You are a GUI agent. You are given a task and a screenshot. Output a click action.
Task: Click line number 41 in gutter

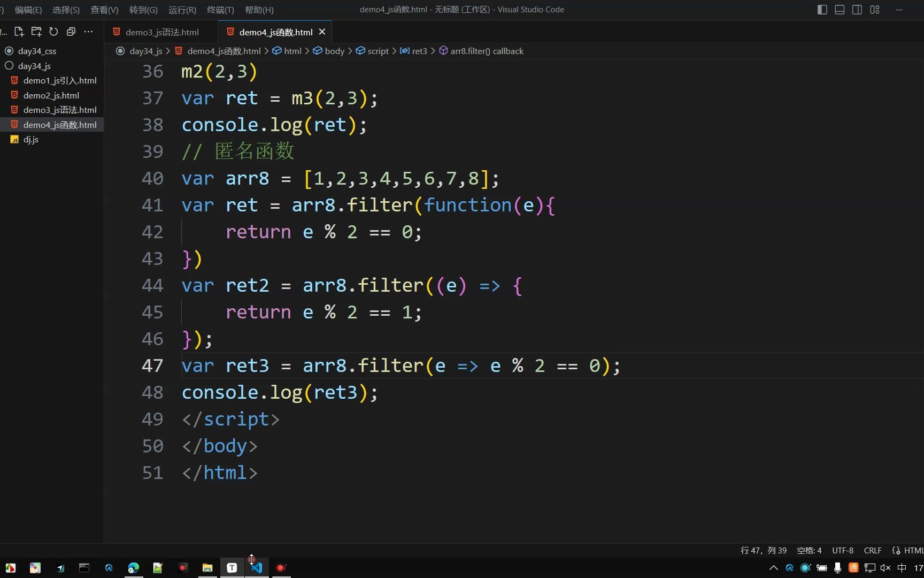click(152, 205)
